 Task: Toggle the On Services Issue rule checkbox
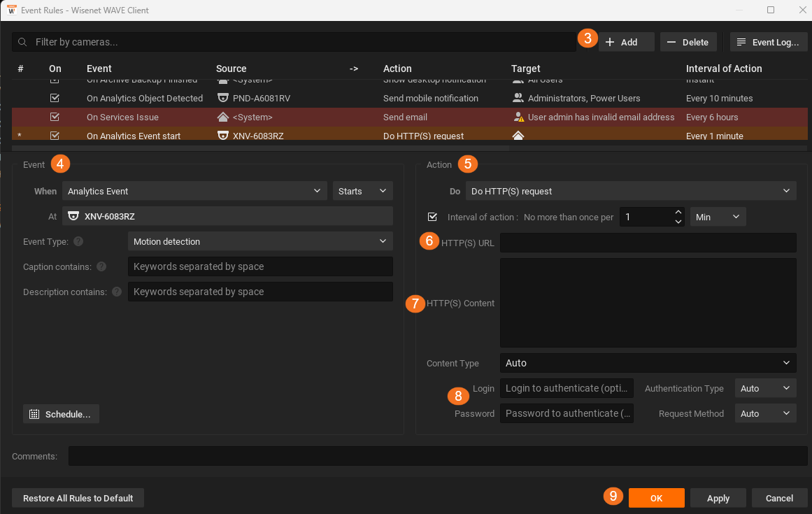(55, 117)
